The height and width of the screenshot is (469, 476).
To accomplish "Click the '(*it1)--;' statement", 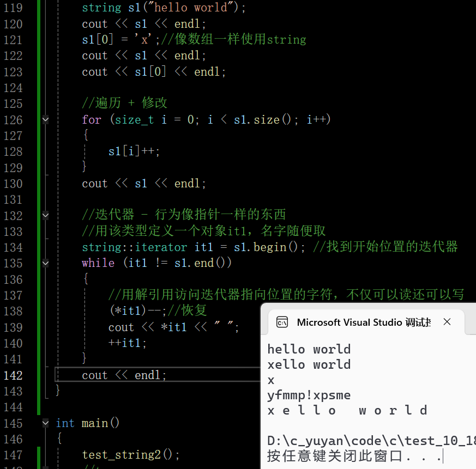I will 138,310.
